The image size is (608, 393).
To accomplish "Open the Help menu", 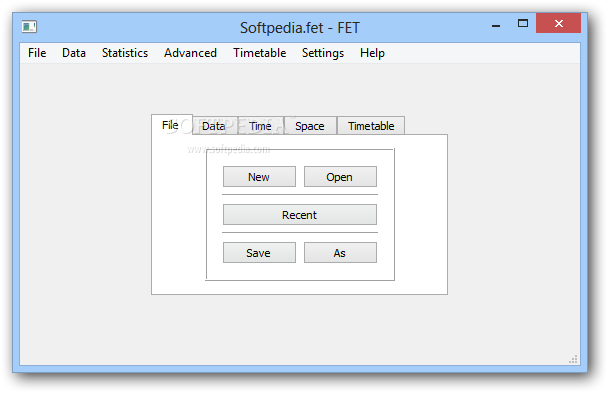I will pos(372,53).
